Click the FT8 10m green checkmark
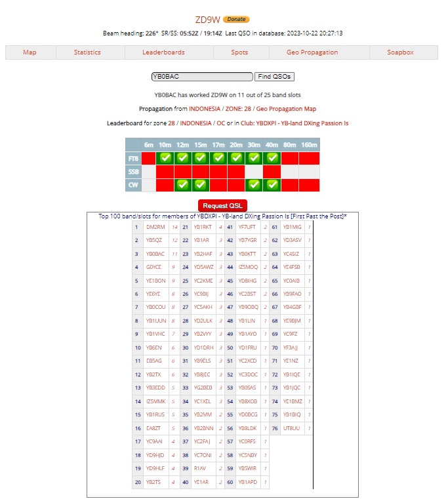 pos(165,158)
